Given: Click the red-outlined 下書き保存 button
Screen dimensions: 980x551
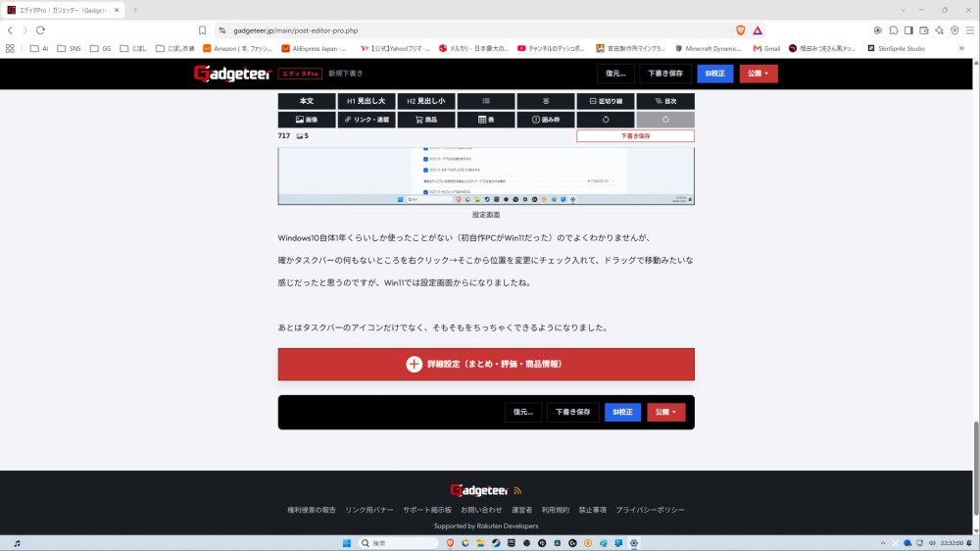Looking at the screenshot, I should click(x=635, y=135).
